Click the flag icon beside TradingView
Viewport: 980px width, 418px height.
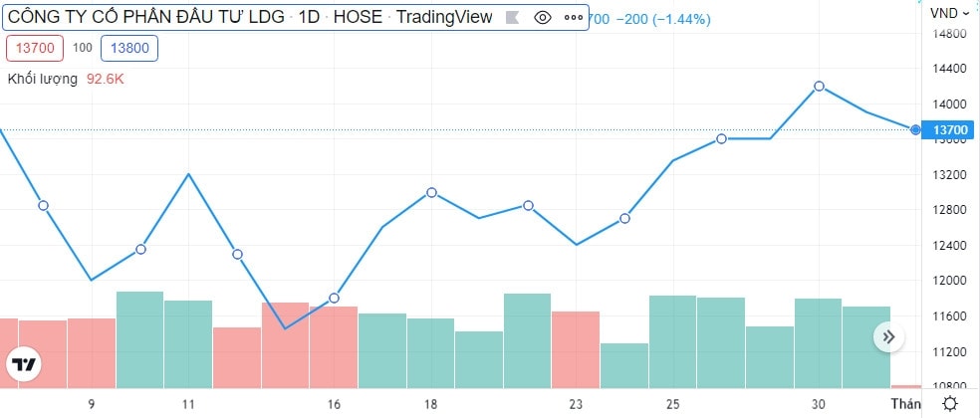(x=511, y=17)
